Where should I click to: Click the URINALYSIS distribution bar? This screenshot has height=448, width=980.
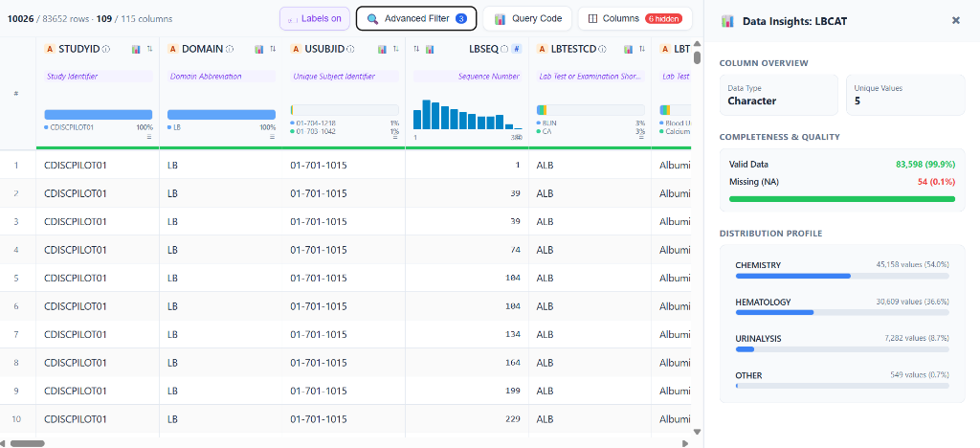(x=842, y=349)
